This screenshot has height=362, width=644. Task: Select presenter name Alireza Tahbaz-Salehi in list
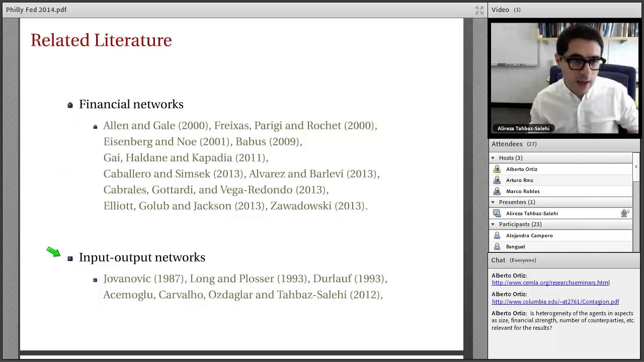click(x=532, y=214)
